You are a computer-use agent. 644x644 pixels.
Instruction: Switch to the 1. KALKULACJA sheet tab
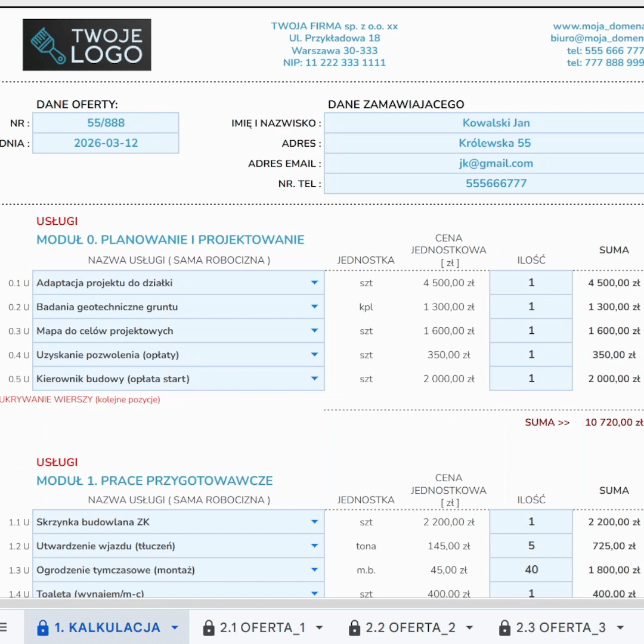(107, 627)
